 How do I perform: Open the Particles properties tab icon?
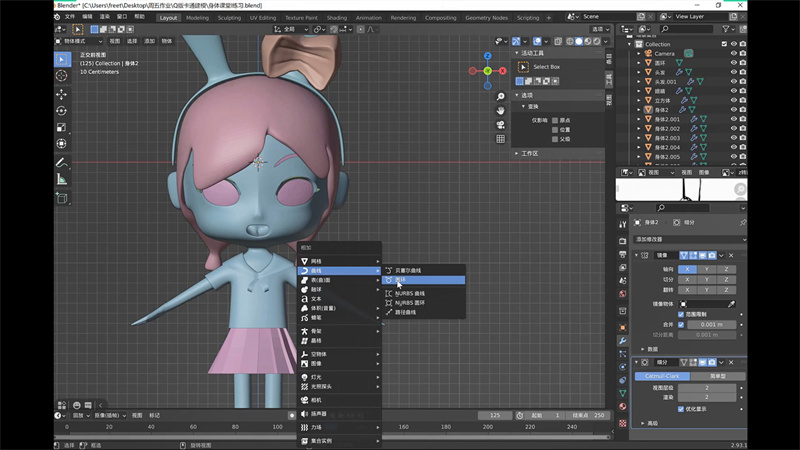tap(622, 354)
